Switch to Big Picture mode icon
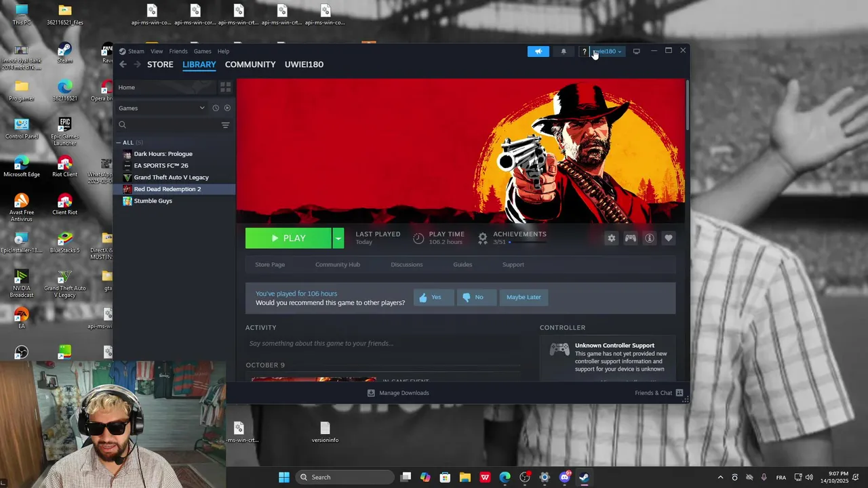The width and height of the screenshot is (868, 488). point(636,52)
